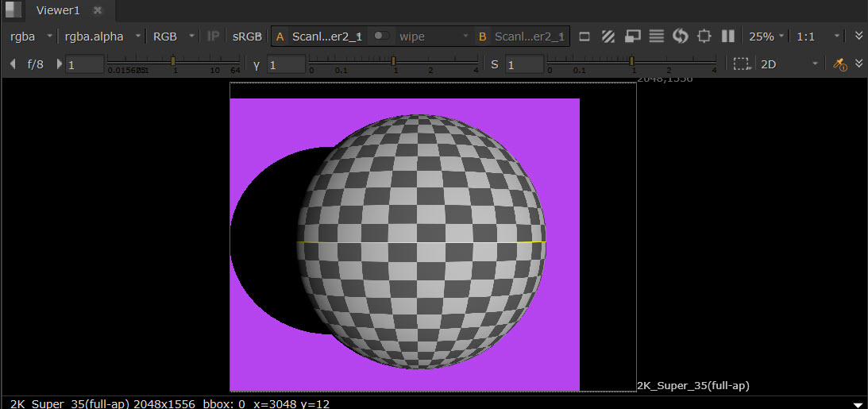Select the Viewer1 tab

58,10
